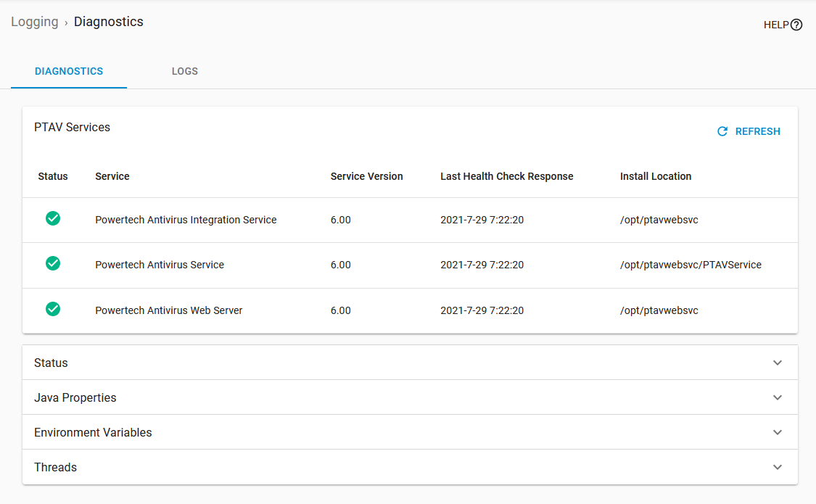The height and width of the screenshot is (504, 816).
Task: Click install location of Web Server row
Action: pos(659,310)
